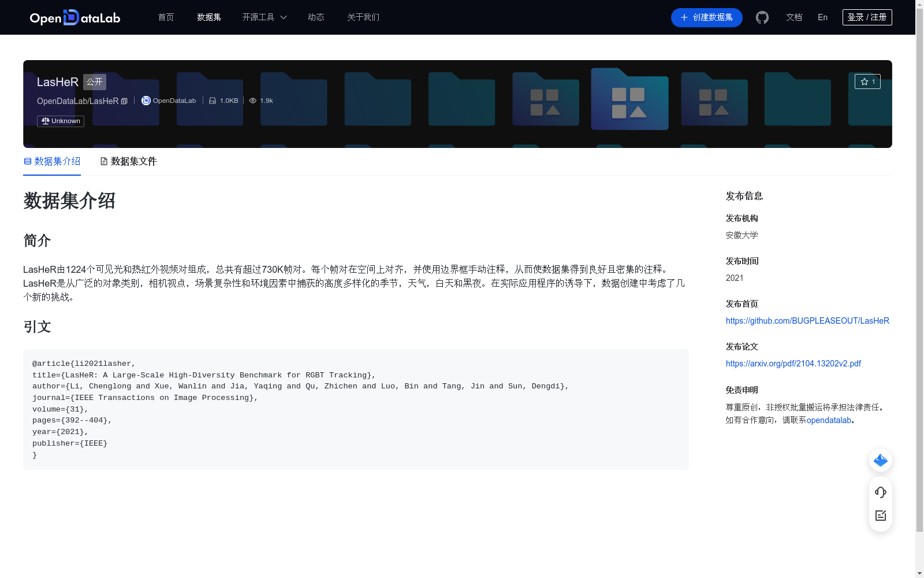Open feedback form via the edit floating icon
The height and width of the screenshot is (578, 924).
click(880, 516)
